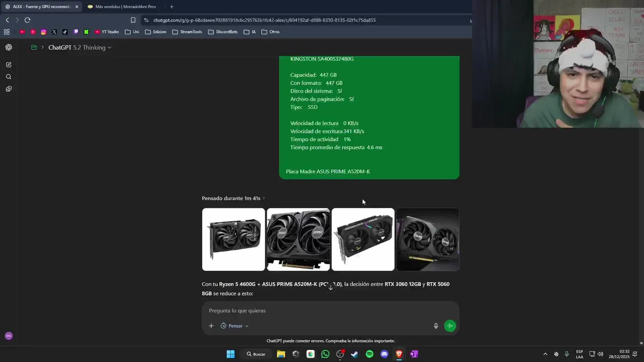Open WhatsApp from the taskbar
644x362 pixels.
coord(325,354)
